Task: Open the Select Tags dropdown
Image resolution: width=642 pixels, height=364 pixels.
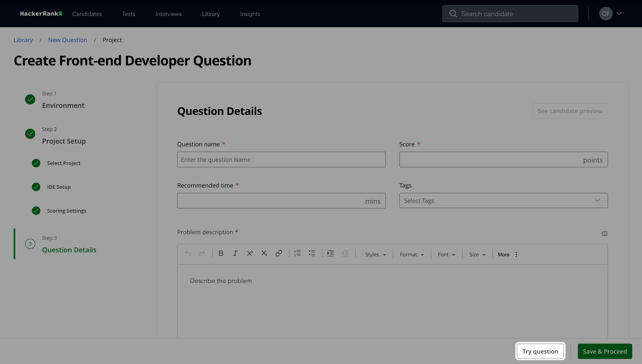Action: point(503,200)
